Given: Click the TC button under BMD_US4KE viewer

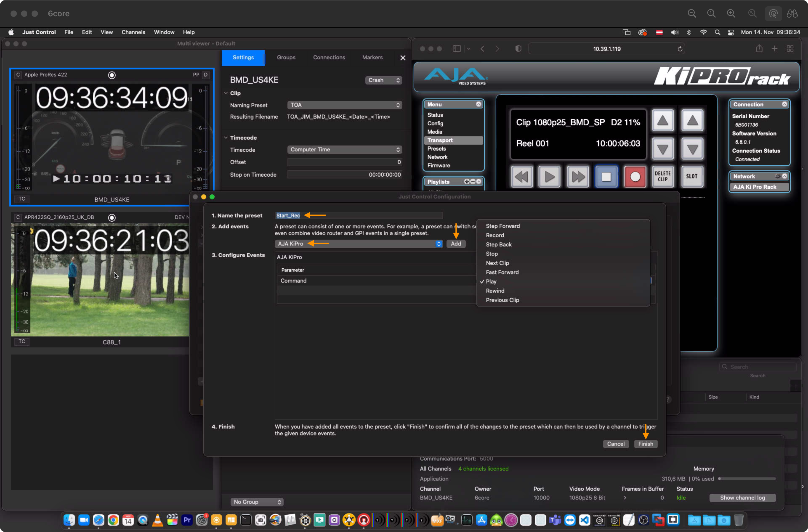Looking at the screenshot, I should point(22,199).
